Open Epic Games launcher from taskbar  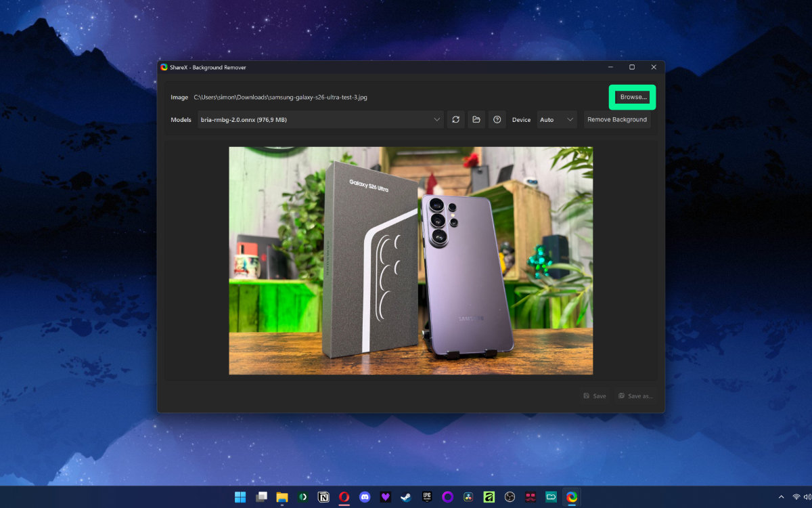click(427, 497)
